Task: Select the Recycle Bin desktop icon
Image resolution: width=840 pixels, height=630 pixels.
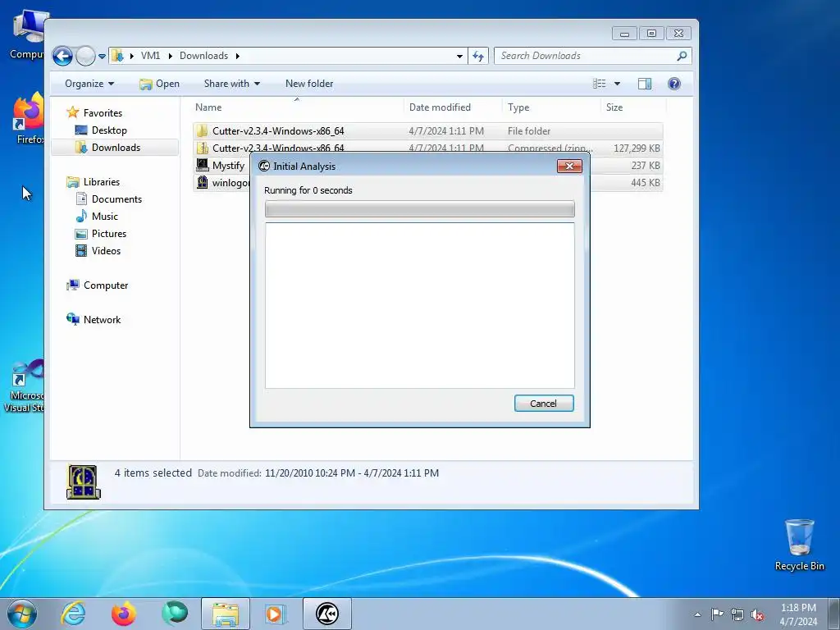Action: coord(800,545)
